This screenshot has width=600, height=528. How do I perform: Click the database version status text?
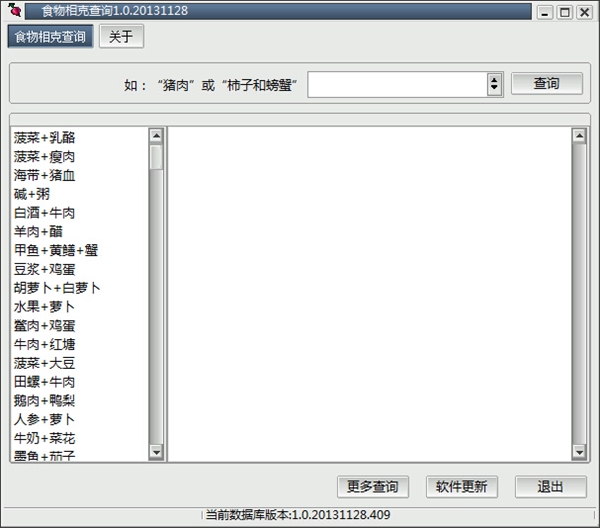tap(298, 515)
